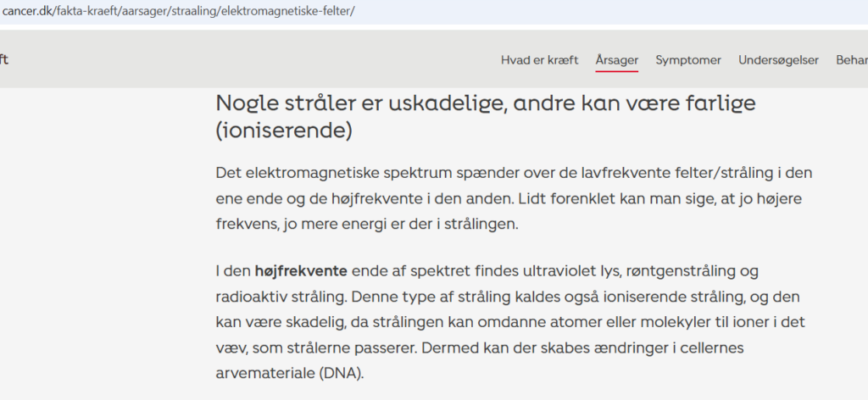Click the partially visible site logo text
868x400 pixels.
coord(4,60)
